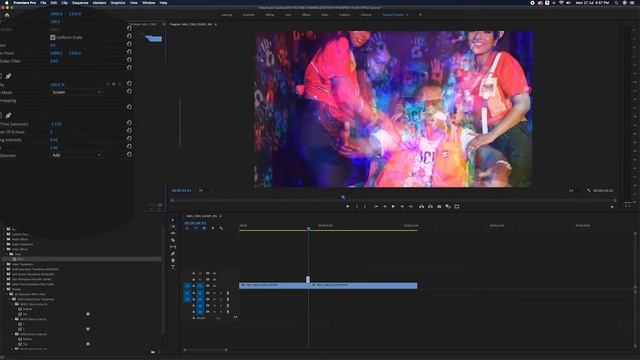Viewport: 640px width, 360px height.
Task: Expand the Lumetri Presets folder
Action: coord(4,234)
